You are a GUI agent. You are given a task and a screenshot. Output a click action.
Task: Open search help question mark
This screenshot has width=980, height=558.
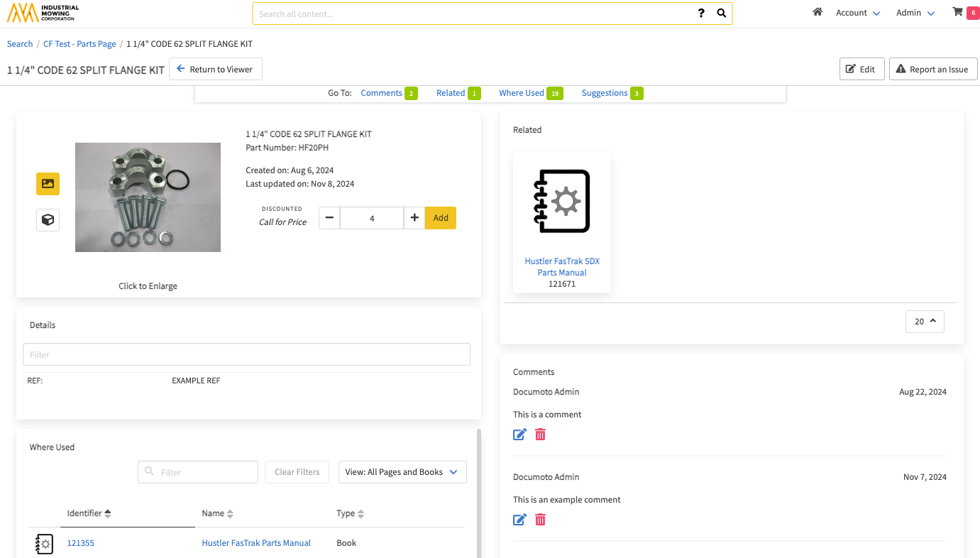point(701,13)
